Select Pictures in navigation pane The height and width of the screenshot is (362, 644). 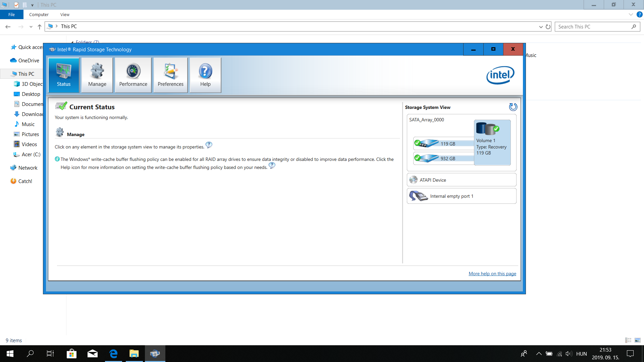[x=26, y=134]
